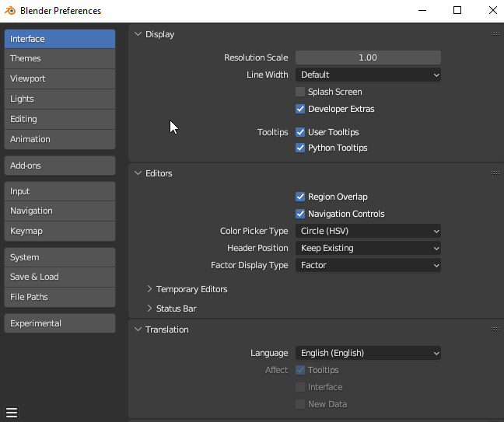Open the Factor Display Type dropdown

[368, 265]
